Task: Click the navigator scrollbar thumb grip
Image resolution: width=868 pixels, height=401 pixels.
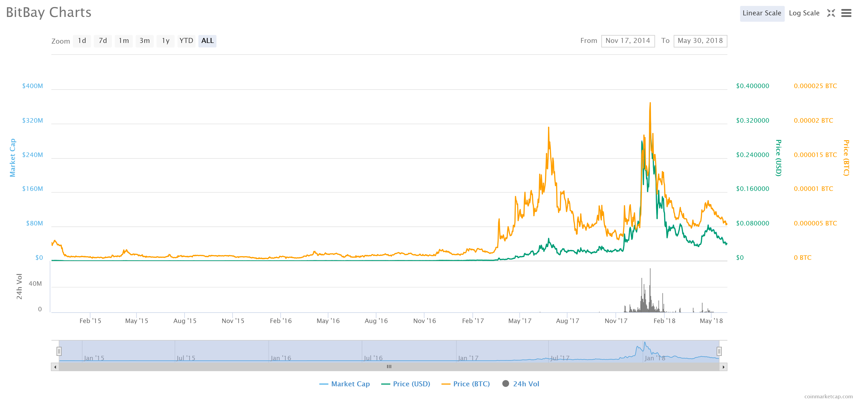Action: coord(389,367)
